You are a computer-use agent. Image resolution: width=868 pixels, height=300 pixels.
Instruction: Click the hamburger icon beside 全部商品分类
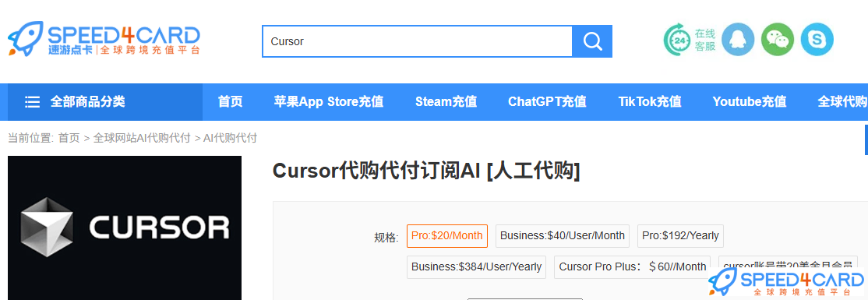(x=33, y=102)
